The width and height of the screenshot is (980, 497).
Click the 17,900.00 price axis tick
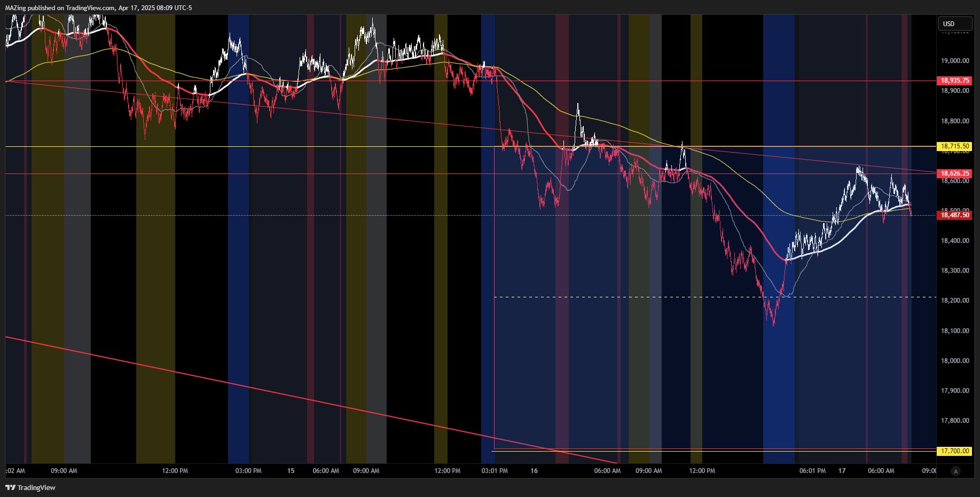click(x=955, y=391)
